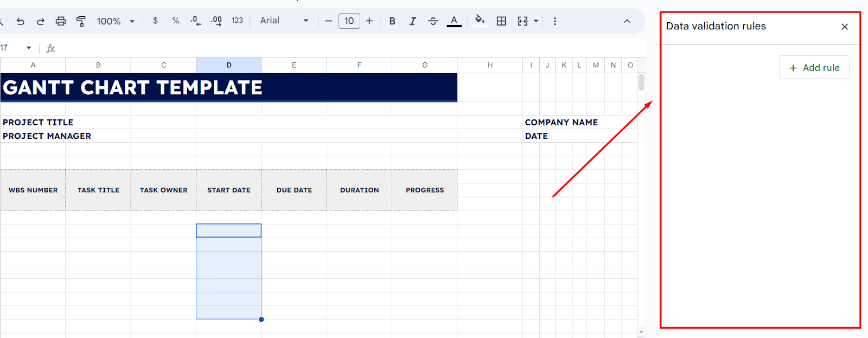Open the three-dot more toolbar options

[554, 21]
